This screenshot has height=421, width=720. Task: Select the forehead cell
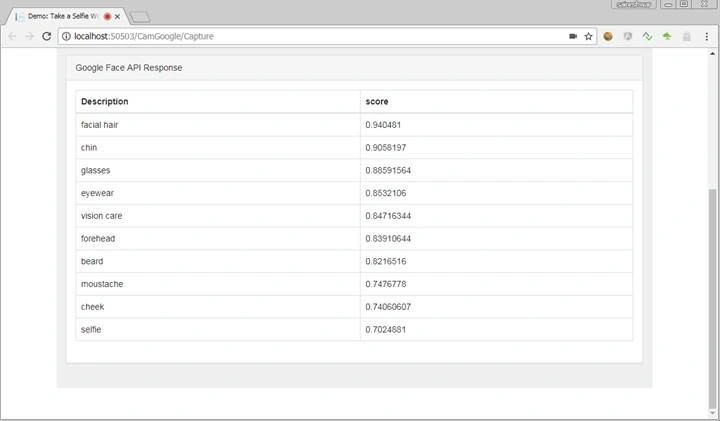tap(218, 238)
